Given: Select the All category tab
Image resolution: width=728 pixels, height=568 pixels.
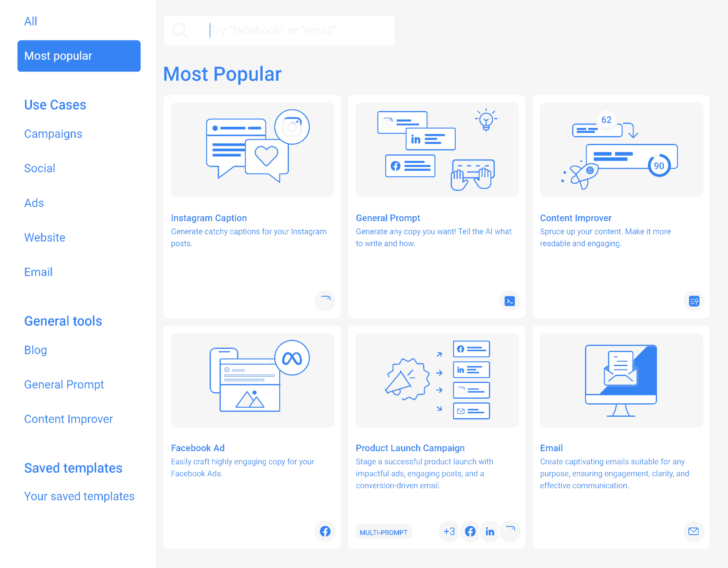Looking at the screenshot, I should [x=31, y=21].
